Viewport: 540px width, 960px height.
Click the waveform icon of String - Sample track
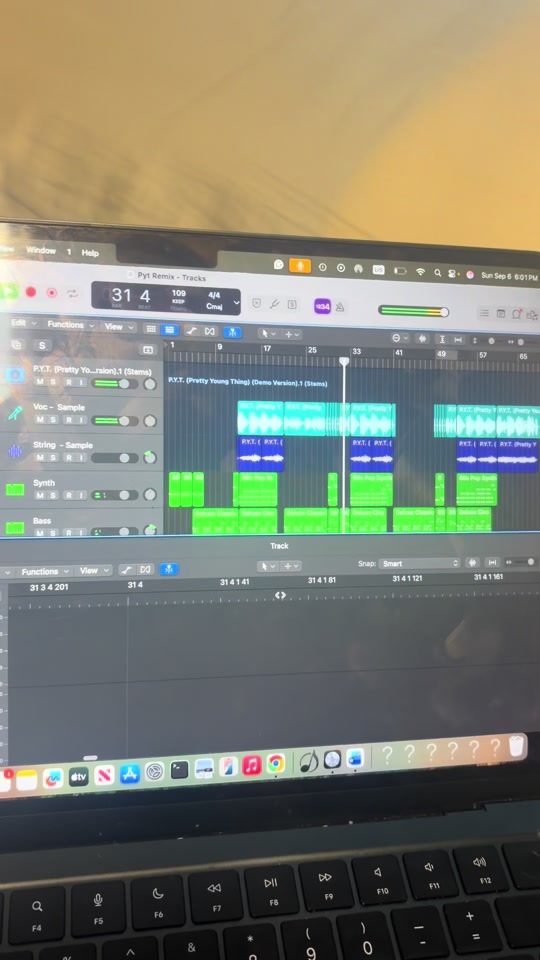15,452
